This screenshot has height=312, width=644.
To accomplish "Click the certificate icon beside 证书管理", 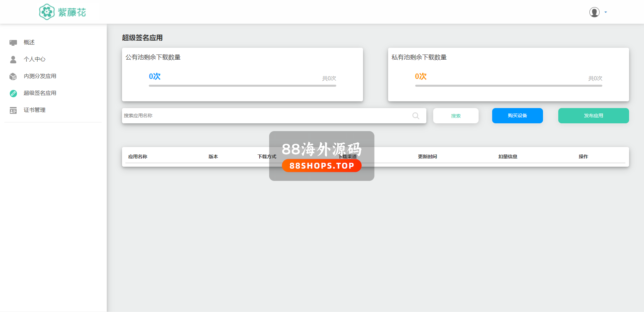I will (13, 110).
